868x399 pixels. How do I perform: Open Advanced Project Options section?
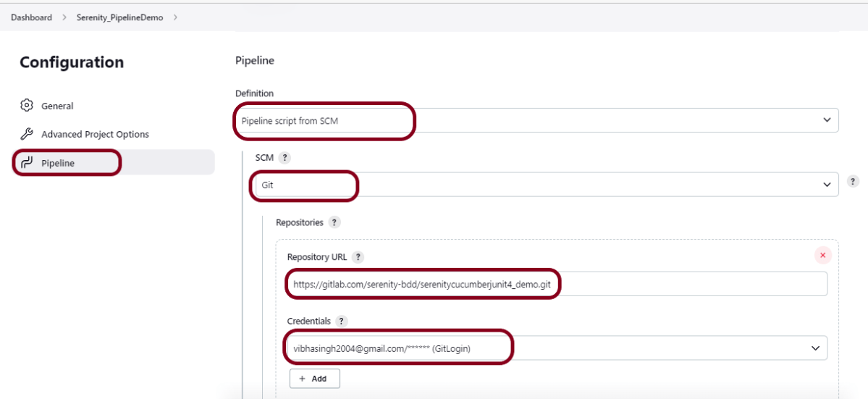(95, 134)
